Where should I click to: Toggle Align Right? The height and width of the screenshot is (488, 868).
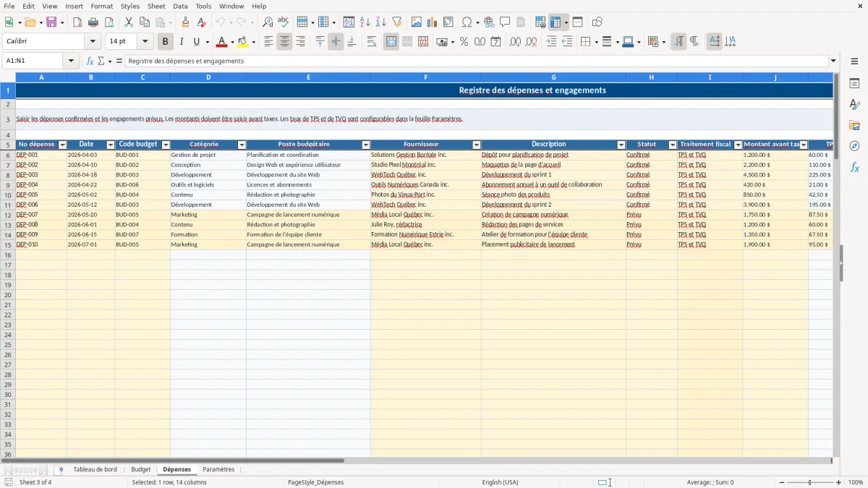tap(300, 42)
